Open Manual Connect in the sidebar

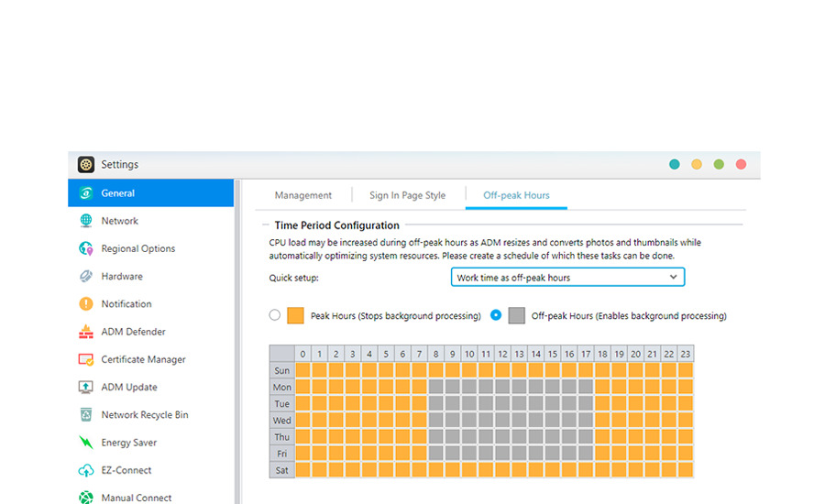coord(136,498)
